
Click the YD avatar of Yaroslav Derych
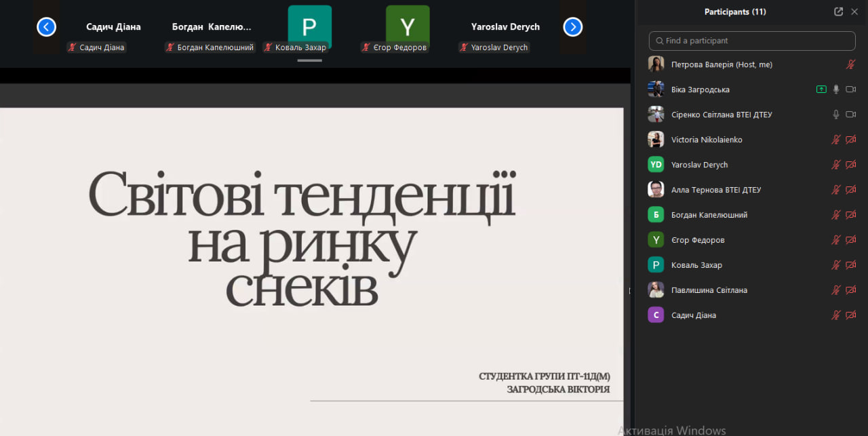(656, 165)
